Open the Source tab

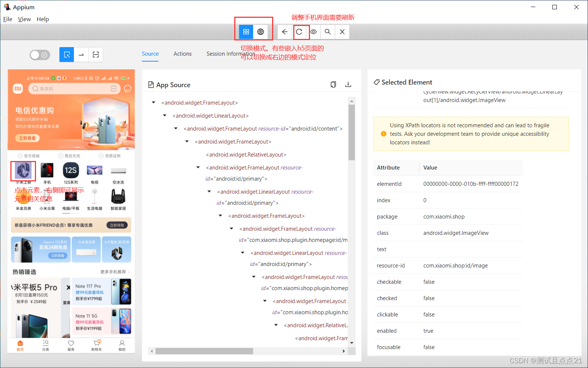click(150, 54)
